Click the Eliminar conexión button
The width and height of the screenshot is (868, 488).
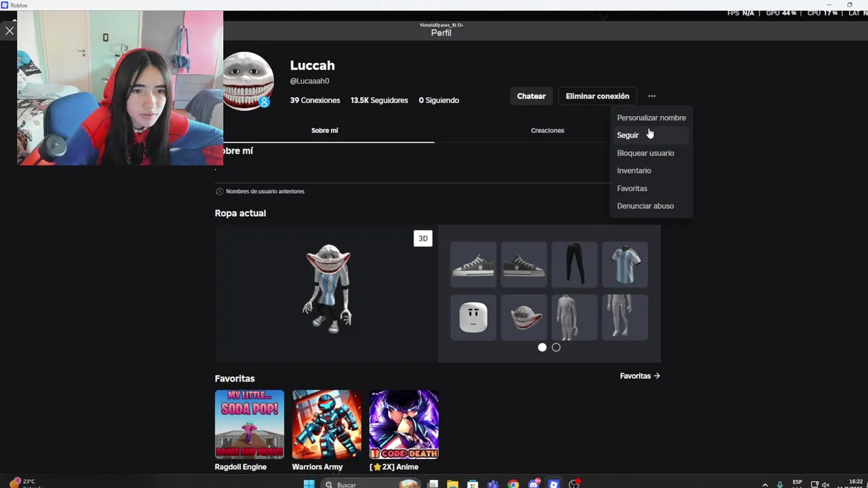click(597, 96)
